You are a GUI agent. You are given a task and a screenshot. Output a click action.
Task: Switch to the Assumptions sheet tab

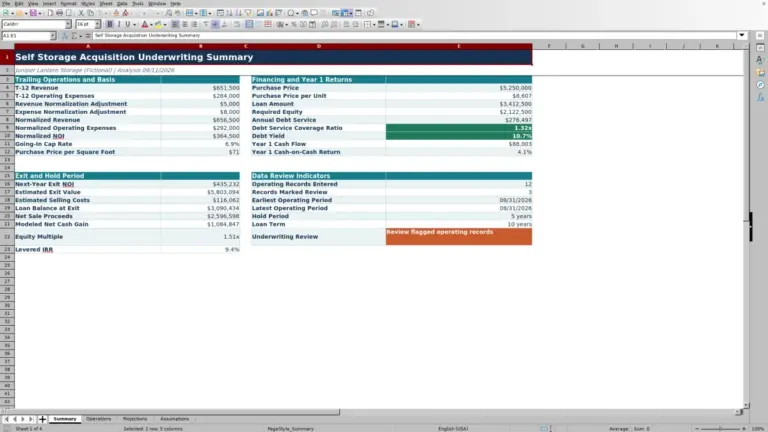tap(174, 419)
